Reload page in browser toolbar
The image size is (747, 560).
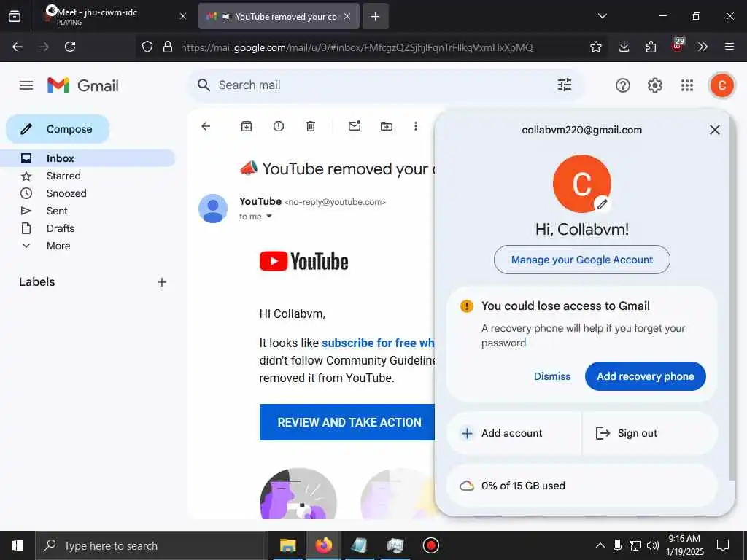[70, 47]
